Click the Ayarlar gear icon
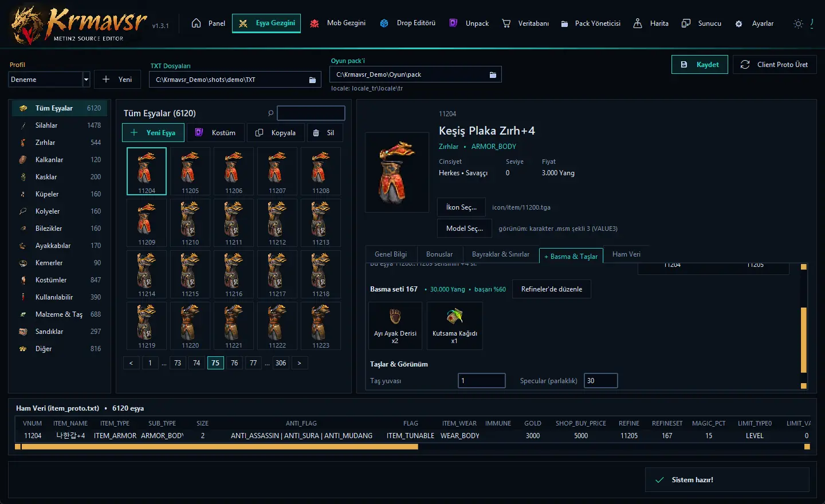 738,23
